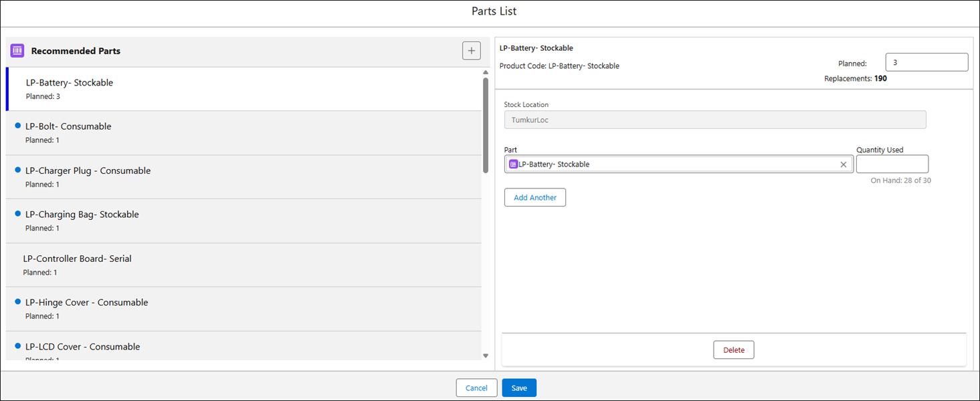Click the blue dot beside LP-Charger Plug

click(17, 170)
